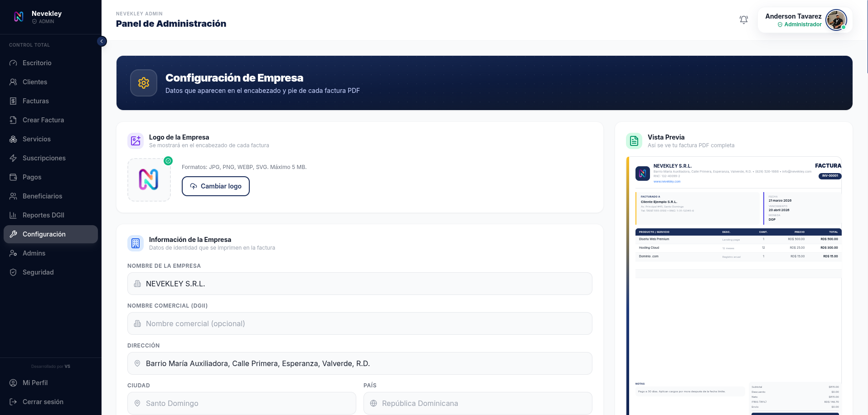
Task: Click the Vista Previa document icon
Action: click(x=634, y=141)
